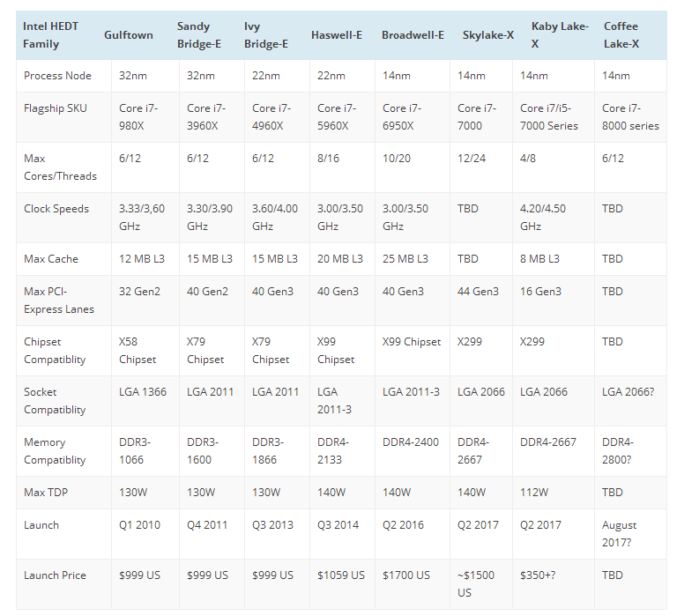This screenshot has width=699, height=616.
Task: Click the Gulftown column header
Action: click(129, 35)
